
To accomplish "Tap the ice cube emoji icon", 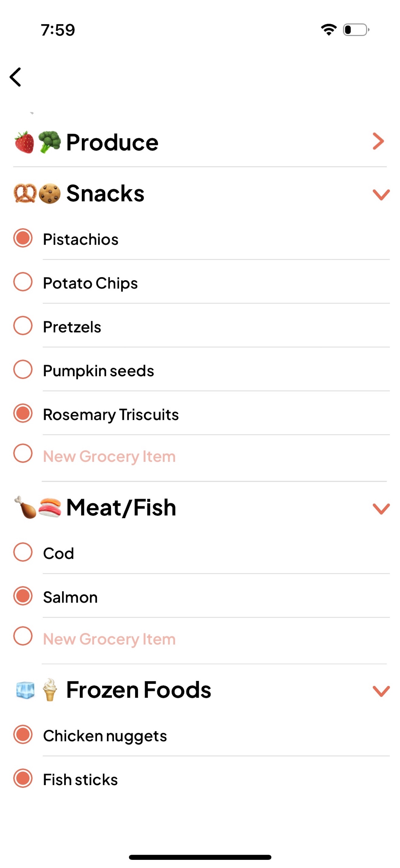I will click(25, 690).
